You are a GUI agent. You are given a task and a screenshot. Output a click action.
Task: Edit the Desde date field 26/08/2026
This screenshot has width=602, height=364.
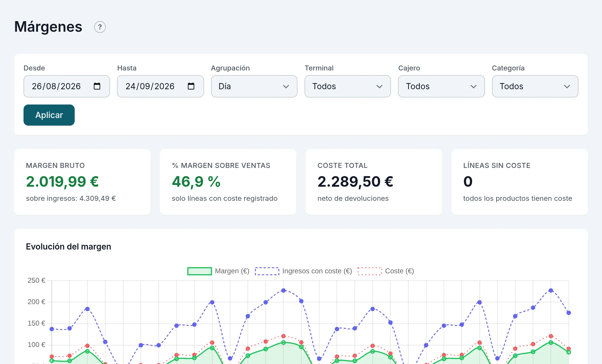(x=67, y=86)
